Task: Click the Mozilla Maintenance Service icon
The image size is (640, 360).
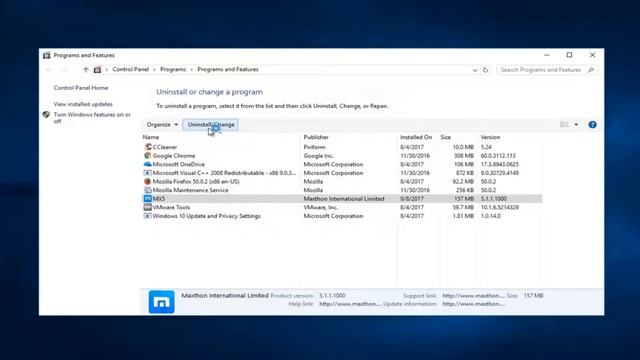Action: [148, 190]
